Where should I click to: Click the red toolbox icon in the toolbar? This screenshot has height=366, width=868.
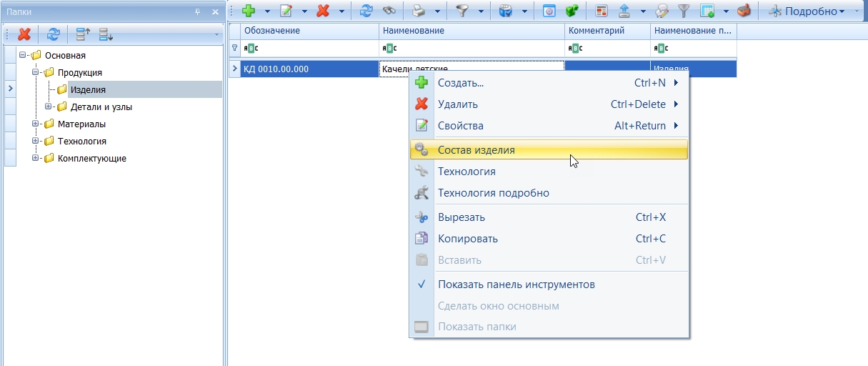[x=744, y=11]
